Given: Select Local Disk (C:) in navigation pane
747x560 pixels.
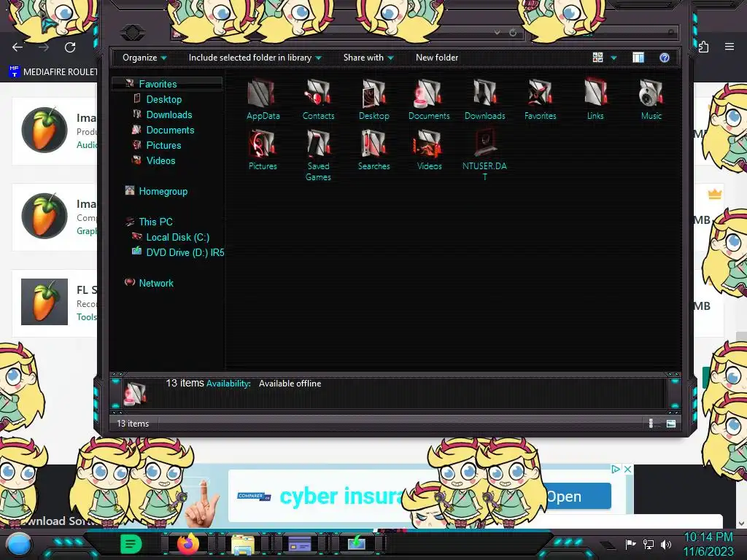Looking at the screenshot, I should [x=178, y=237].
